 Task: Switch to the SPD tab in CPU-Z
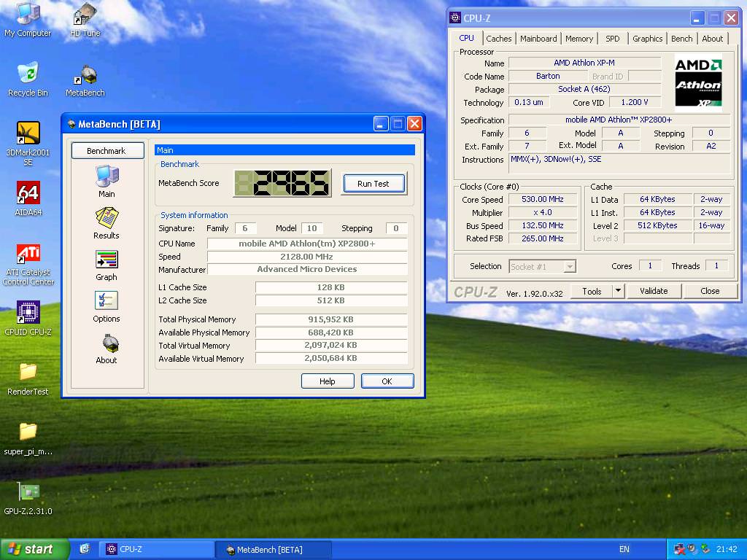pyautogui.click(x=613, y=39)
